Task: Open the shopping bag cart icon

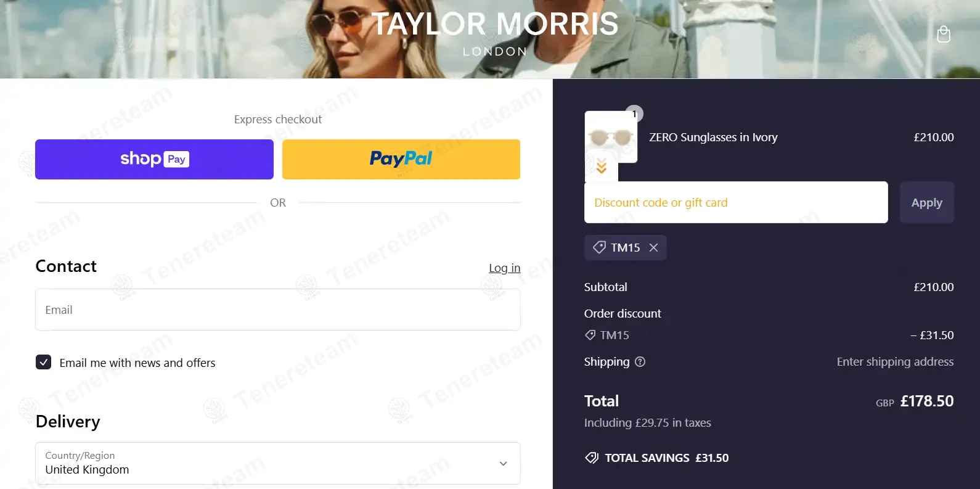Action: tap(943, 35)
